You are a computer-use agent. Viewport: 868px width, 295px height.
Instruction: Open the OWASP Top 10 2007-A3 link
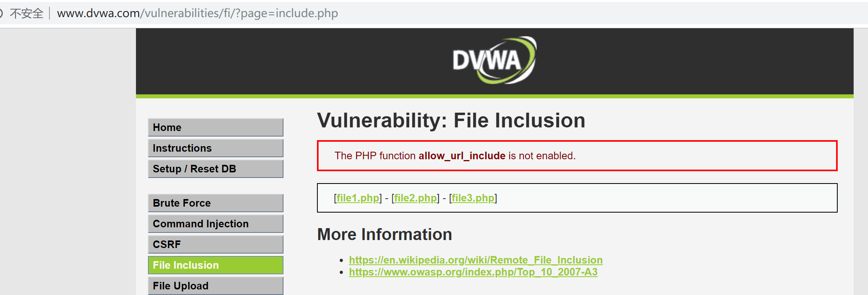click(x=473, y=272)
